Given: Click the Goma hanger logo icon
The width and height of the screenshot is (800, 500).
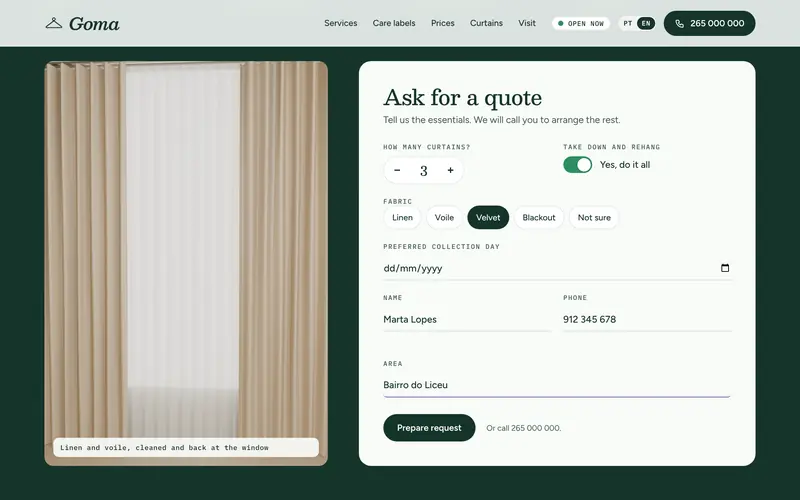Looking at the screenshot, I should point(54,23).
